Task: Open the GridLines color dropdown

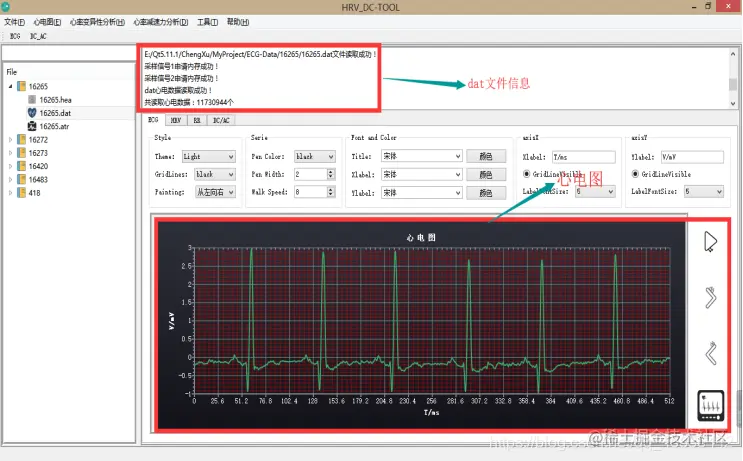Action: pyautogui.click(x=215, y=174)
